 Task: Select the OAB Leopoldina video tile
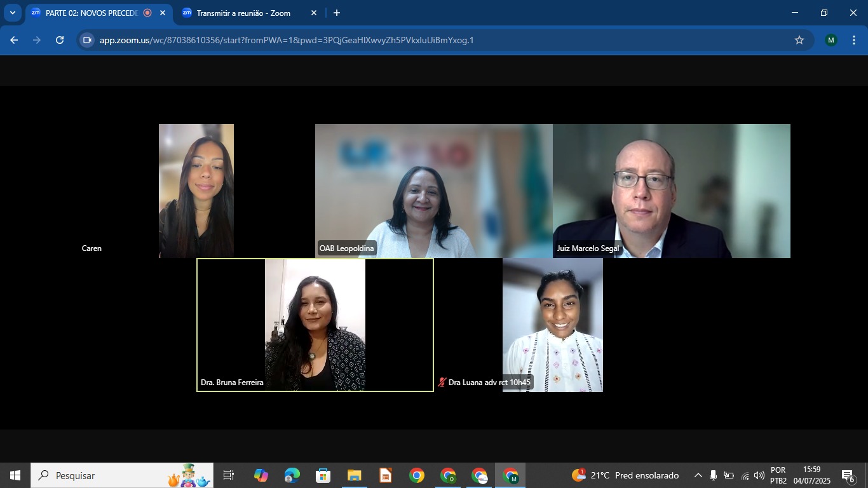click(434, 191)
